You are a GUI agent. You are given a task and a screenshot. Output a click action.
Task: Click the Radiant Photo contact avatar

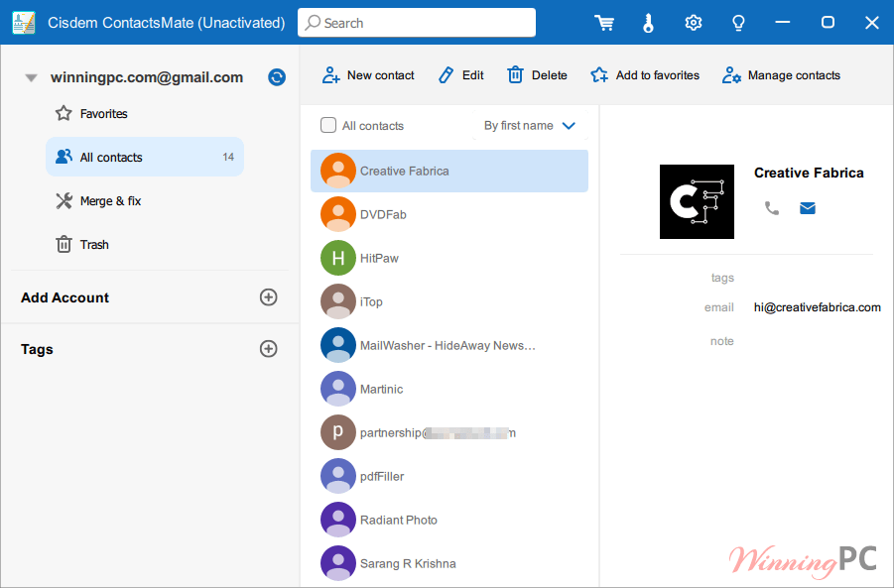click(x=338, y=520)
